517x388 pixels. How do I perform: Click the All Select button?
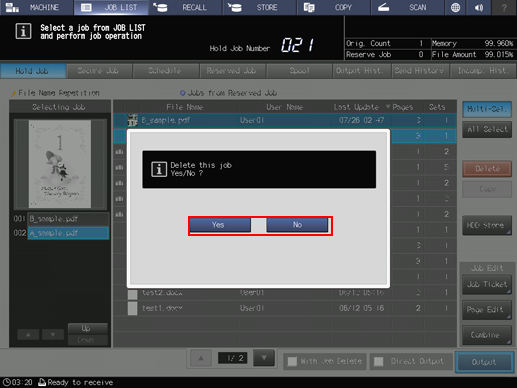(487, 130)
